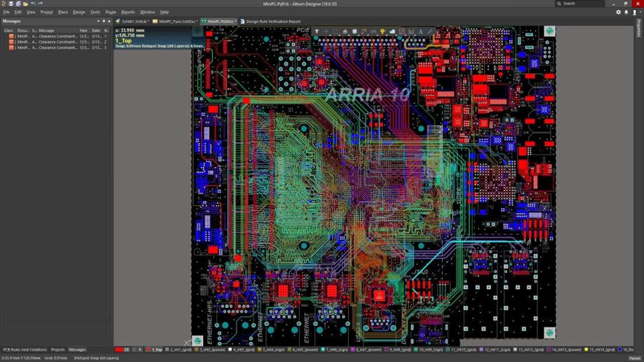644x362 pixels.
Task: Sort messages by Message column header
Action: [46, 30]
